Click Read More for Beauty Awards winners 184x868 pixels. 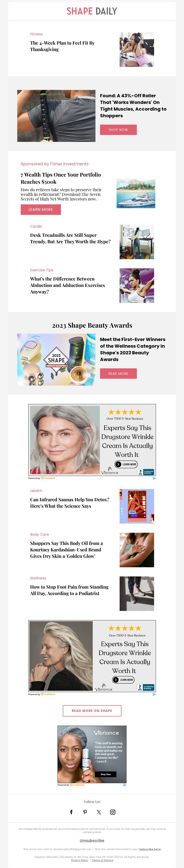click(x=118, y=373)
